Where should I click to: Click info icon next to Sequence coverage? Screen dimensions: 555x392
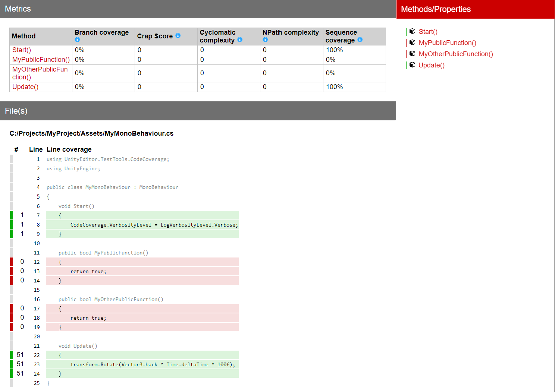click(x=360, y=39)
